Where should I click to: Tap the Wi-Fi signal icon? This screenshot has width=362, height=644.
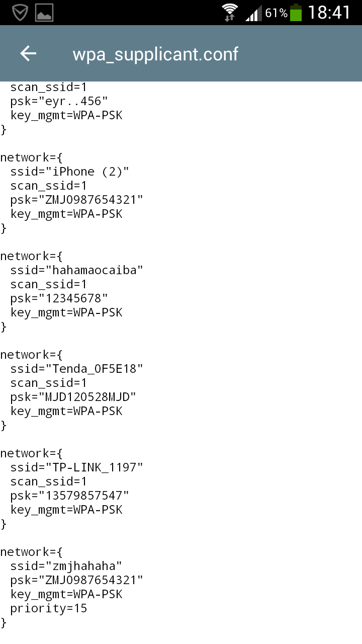coord(230,12)
